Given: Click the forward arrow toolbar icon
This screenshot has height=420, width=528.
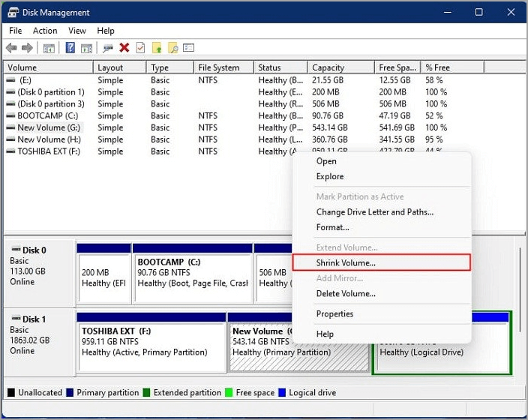Looking at the screenshot, I should (27, 48).
